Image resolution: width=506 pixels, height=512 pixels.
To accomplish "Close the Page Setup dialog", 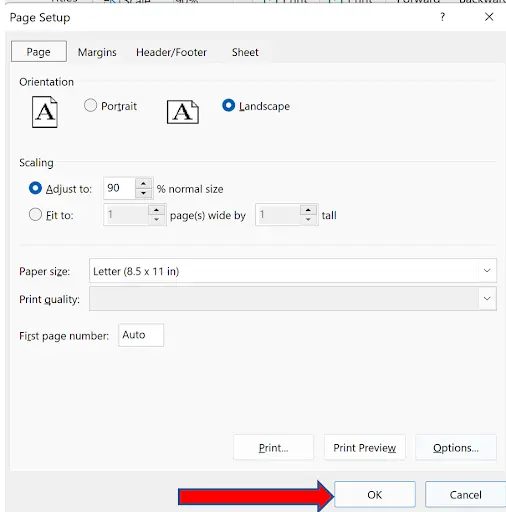I will [489, 17].
